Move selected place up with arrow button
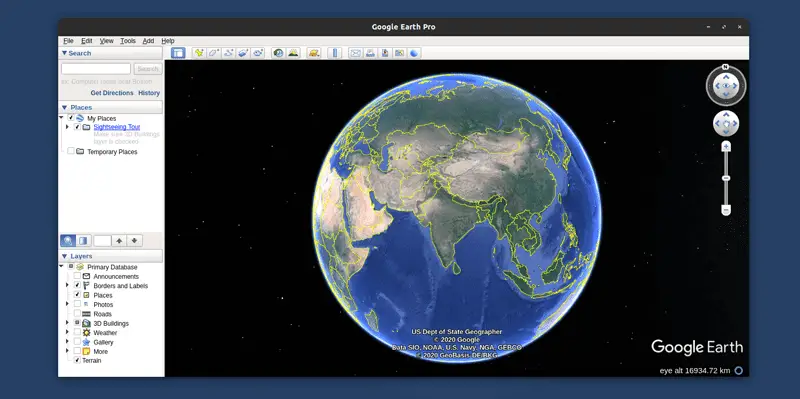The width and height of the screenshot is (800, 399). click(119, 241)
